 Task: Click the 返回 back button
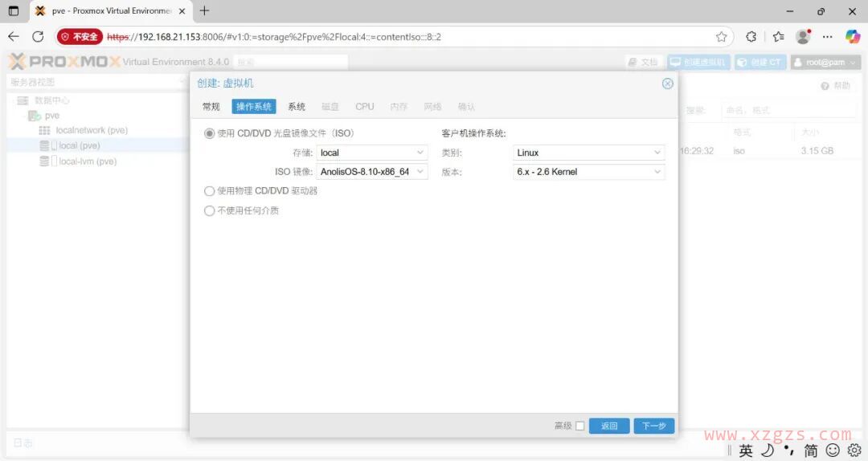click(x=609, y=426)
